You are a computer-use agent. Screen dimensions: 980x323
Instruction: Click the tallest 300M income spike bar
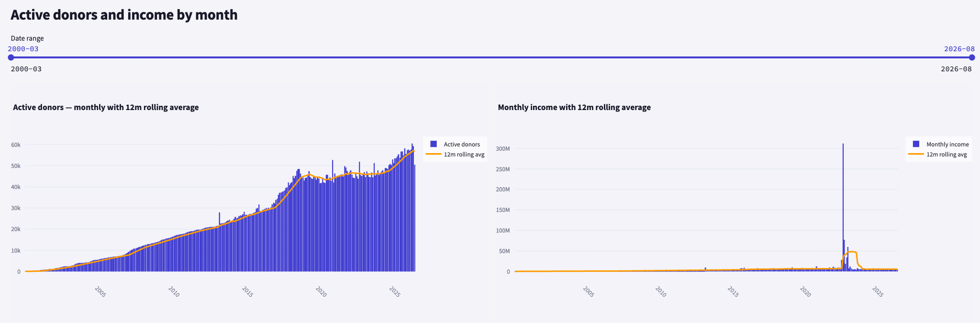click(843, 208)
